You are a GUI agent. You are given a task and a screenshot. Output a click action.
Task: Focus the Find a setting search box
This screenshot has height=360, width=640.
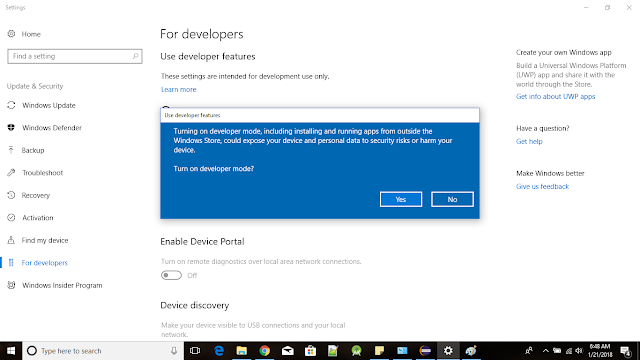[x=75, y=56]
